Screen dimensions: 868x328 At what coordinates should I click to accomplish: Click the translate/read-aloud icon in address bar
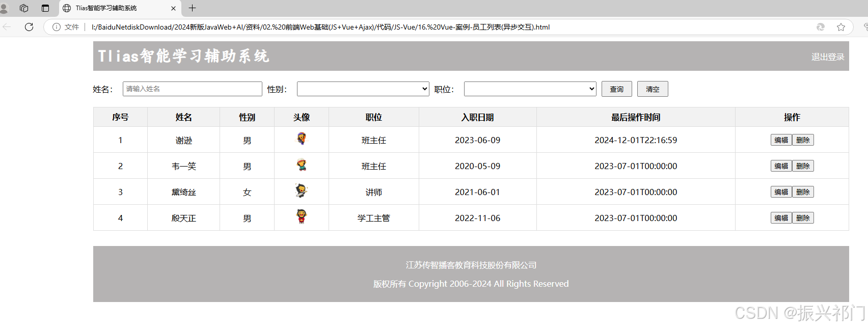(x=821, y=27)
